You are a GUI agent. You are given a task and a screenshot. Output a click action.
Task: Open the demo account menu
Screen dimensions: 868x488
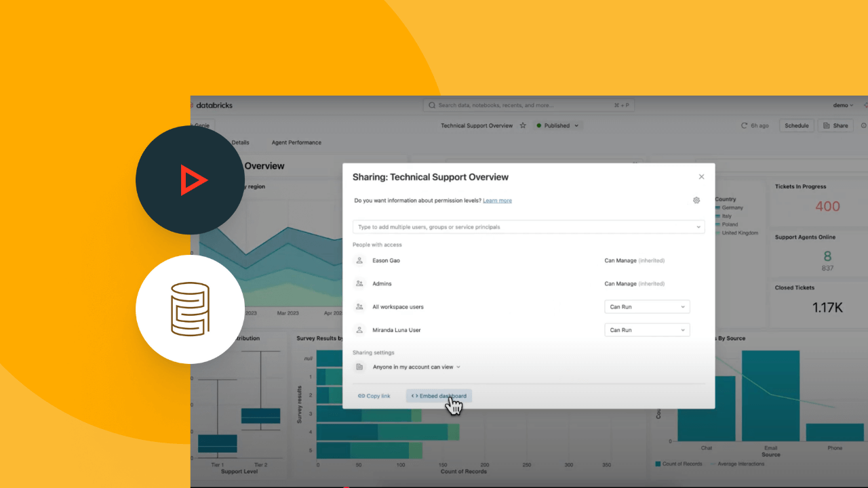tap(843, 105)
